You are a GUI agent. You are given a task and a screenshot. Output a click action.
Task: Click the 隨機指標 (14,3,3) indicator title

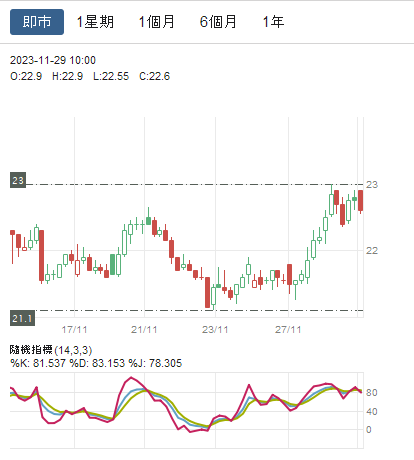51,350
